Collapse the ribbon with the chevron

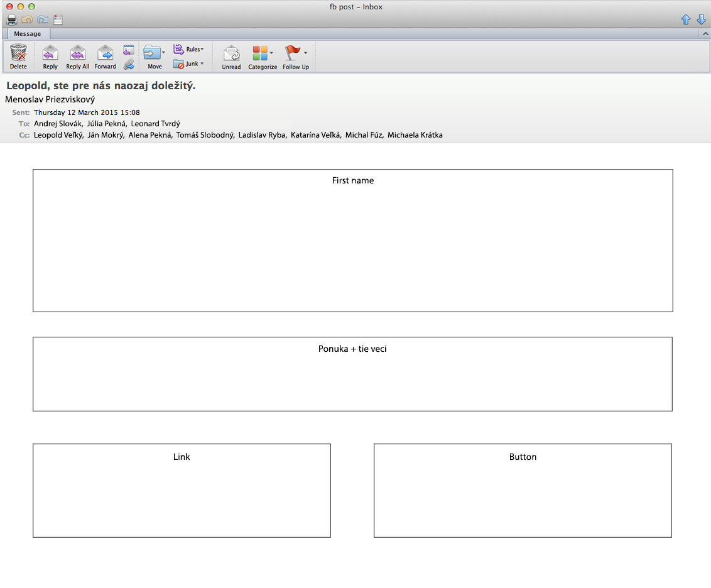705,33
